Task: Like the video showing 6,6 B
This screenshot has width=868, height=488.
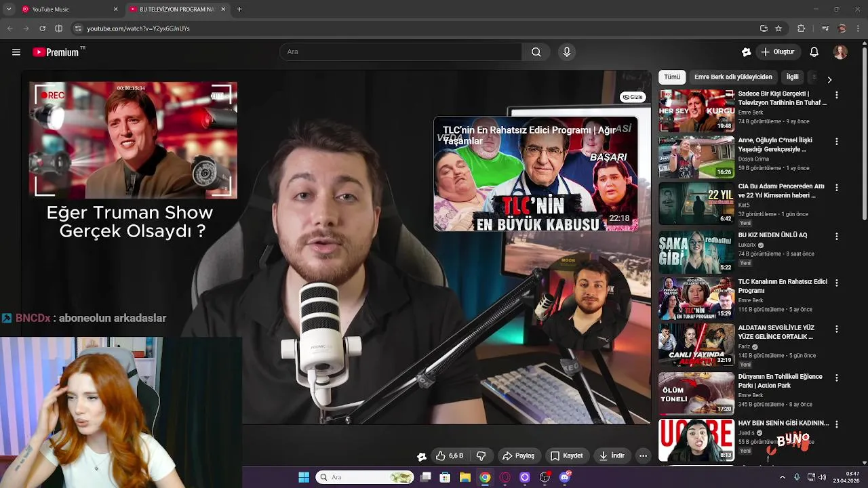Action: pos(450,455)
